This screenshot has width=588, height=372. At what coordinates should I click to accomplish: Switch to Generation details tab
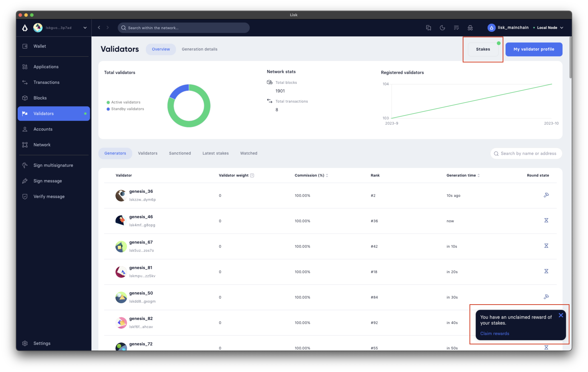(x=200, y=49)
